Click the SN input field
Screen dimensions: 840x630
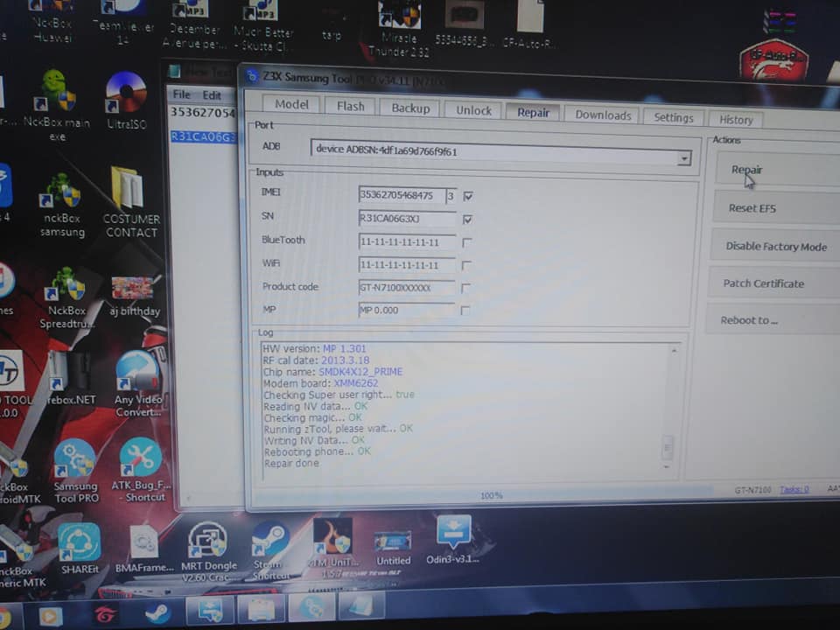point(407,219)
